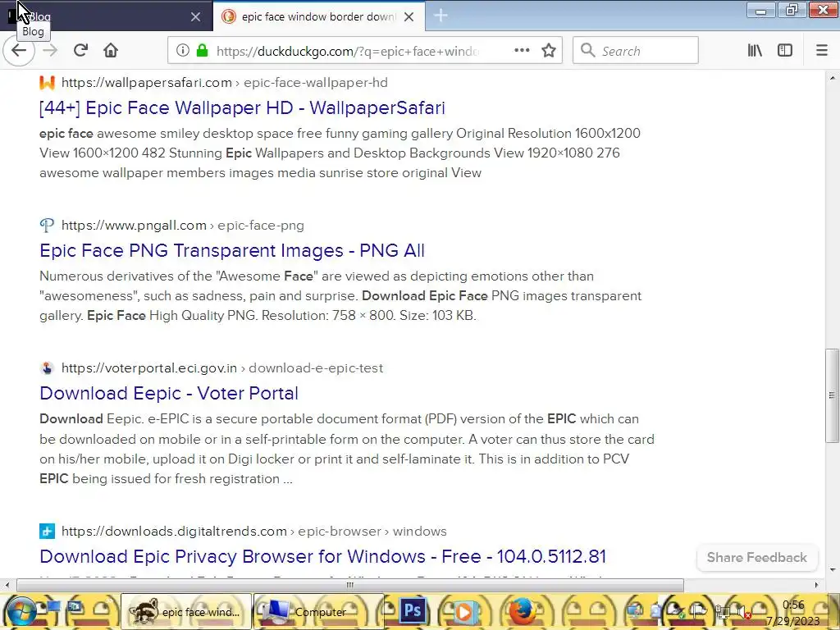Click the epic face wind... taskbar button
This screenshot has width=840, height=630.
coord(186,611)
